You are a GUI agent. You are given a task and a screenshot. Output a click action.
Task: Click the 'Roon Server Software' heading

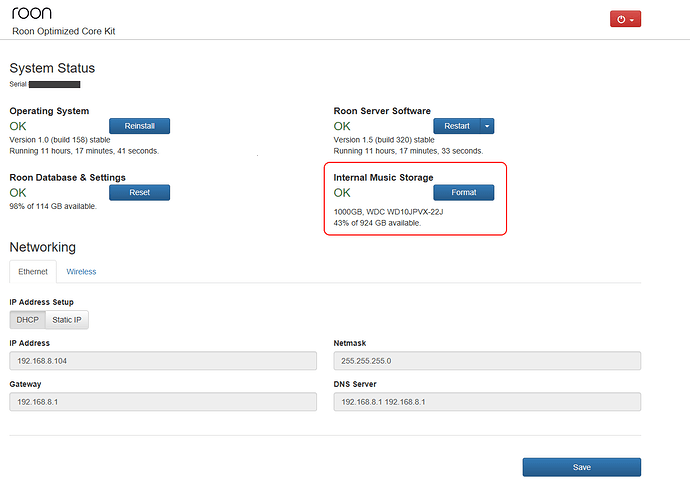click(382, 111)
